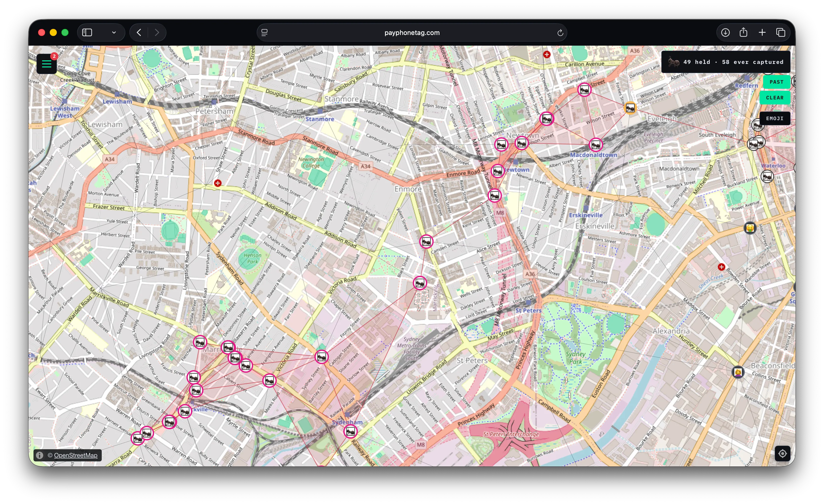Select payphone marker near Campbell Street
Viewport: 824px width, 504px height.
point(584,89)
